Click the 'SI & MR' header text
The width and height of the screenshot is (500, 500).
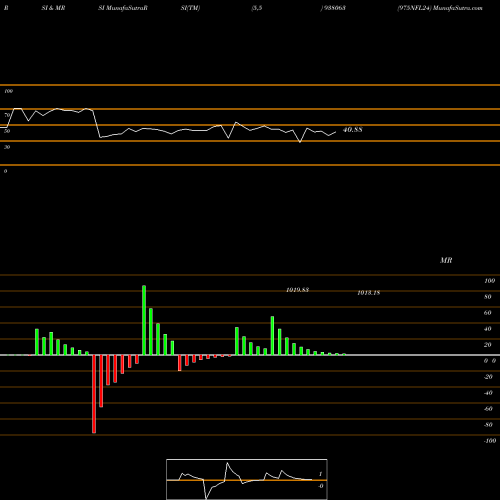pos(53,8)
